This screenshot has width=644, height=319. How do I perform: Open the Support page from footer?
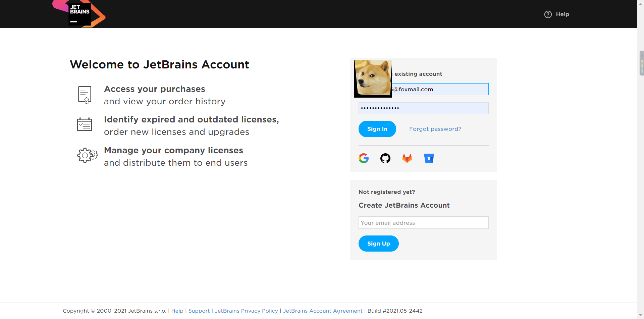[x=199, y=311]
